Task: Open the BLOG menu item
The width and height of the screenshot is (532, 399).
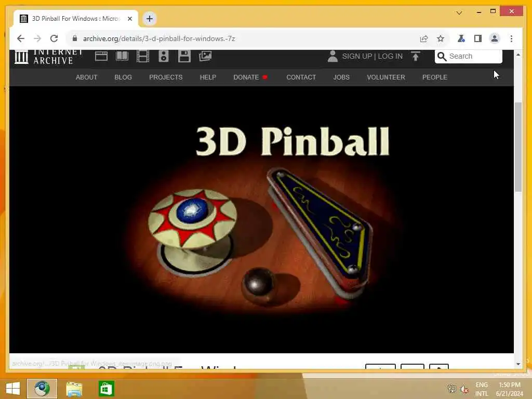Action: pyautogui.click(x=123, y=77)
